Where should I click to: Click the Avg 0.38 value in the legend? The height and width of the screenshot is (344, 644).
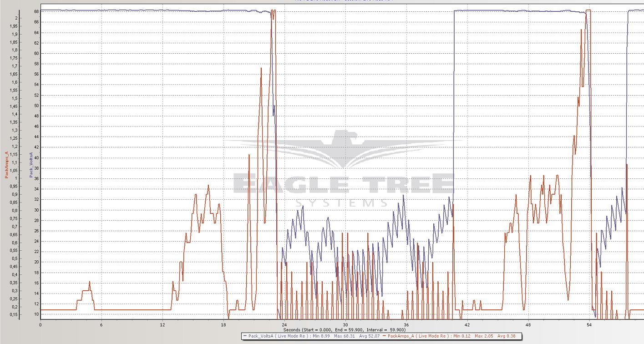[507, 336]
